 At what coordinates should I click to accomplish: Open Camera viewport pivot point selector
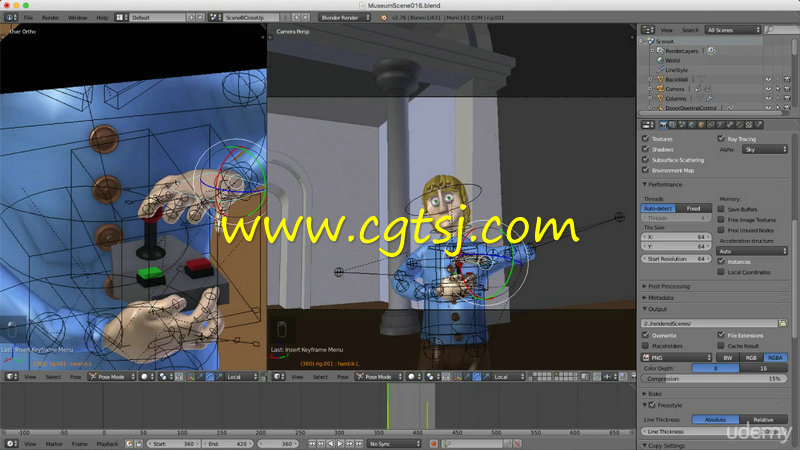pos(433,377)
